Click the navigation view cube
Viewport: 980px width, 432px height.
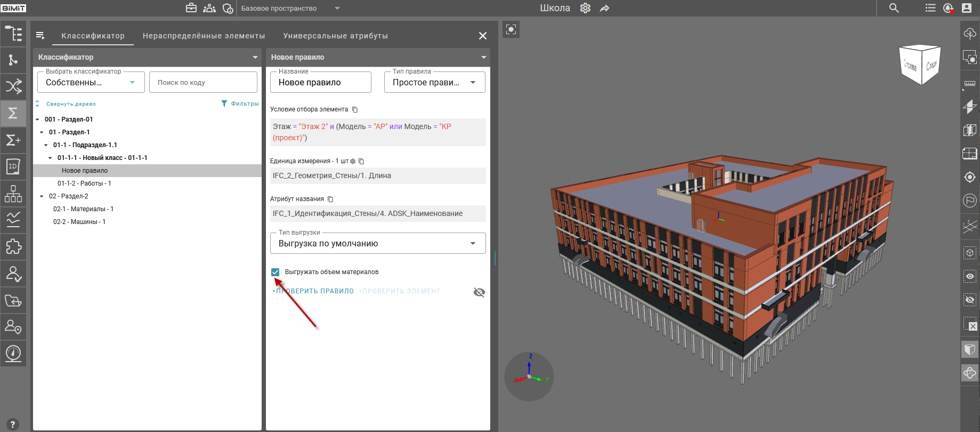point(920,65)
